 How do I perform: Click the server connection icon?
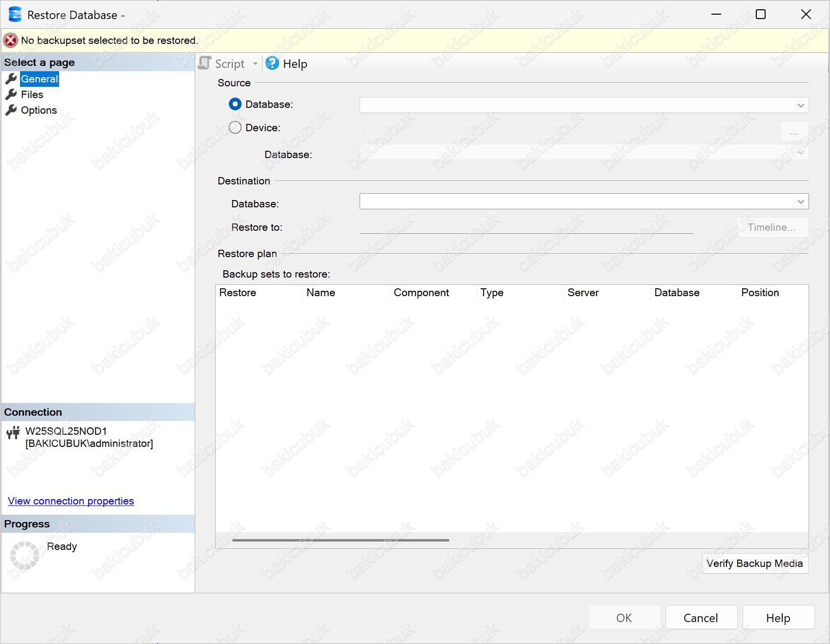13,433
